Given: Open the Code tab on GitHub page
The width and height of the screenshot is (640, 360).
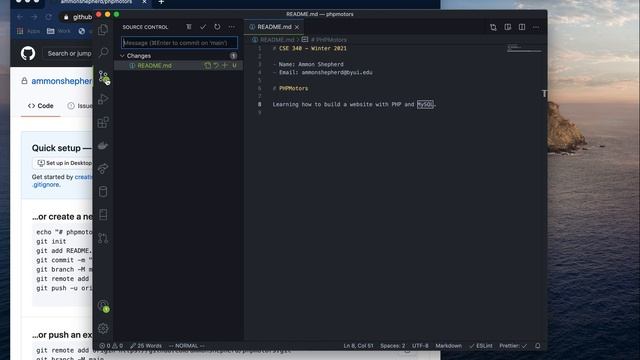Looking at the screenshot, I should [x=40, y=106].
